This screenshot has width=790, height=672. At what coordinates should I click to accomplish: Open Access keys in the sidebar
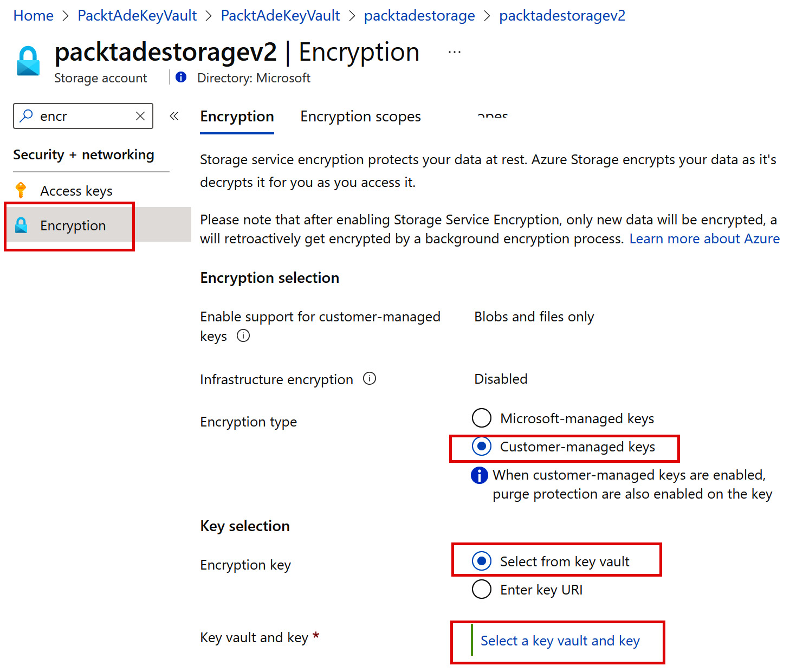(x=76, y=191)
